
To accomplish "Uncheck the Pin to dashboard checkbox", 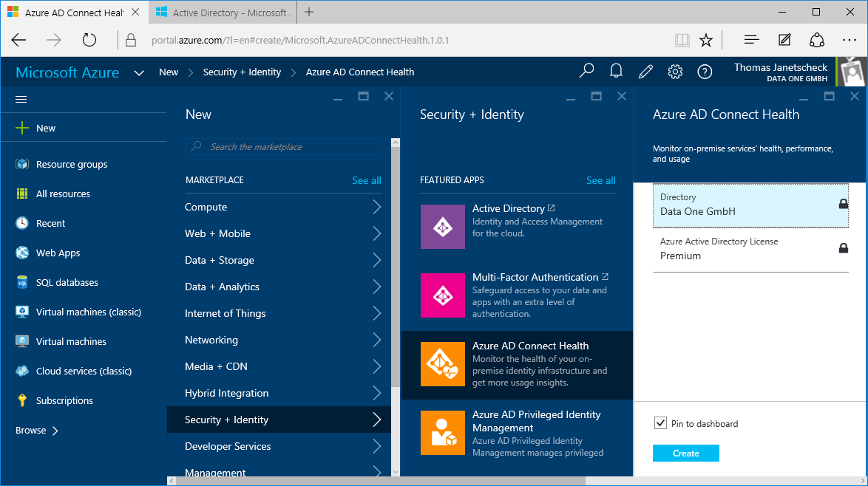I will tap(660, 423).
